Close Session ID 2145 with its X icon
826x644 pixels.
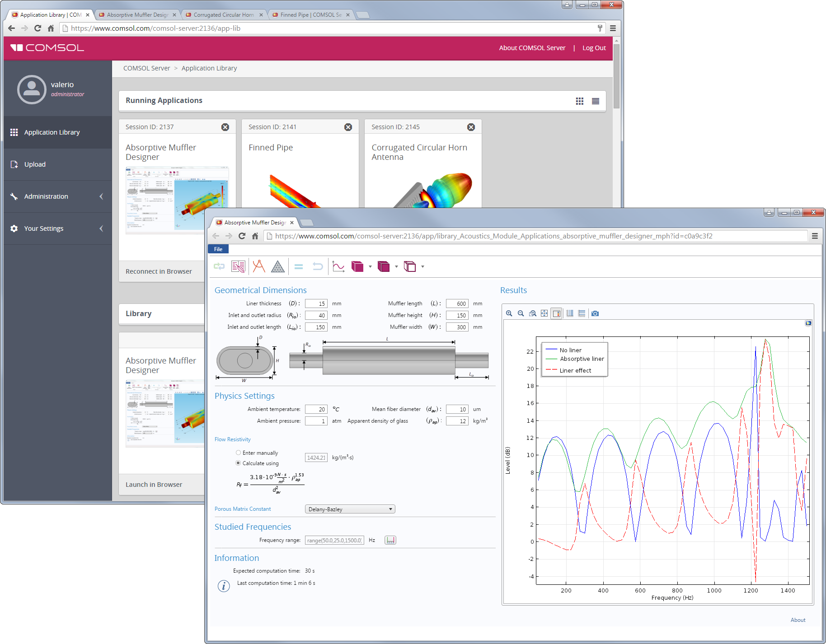pos(471,127)
